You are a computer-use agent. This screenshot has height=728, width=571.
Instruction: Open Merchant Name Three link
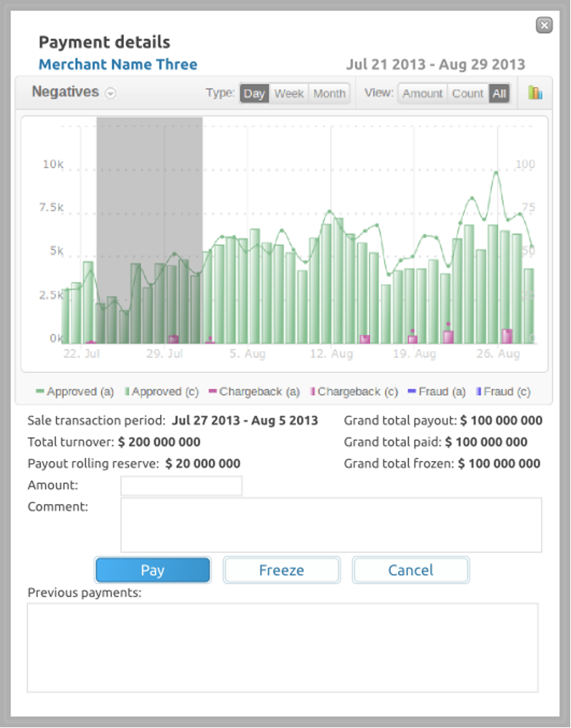pyautogui.click(x=118, y=65)
